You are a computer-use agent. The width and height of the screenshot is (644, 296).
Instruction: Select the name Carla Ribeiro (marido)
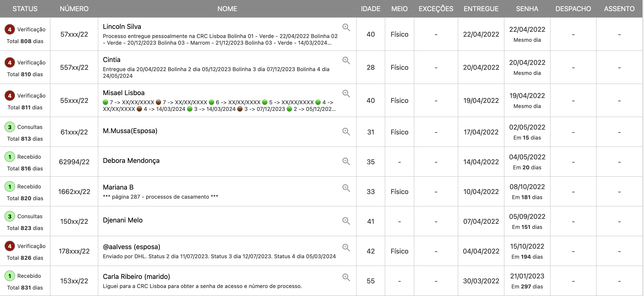(136, 277)
